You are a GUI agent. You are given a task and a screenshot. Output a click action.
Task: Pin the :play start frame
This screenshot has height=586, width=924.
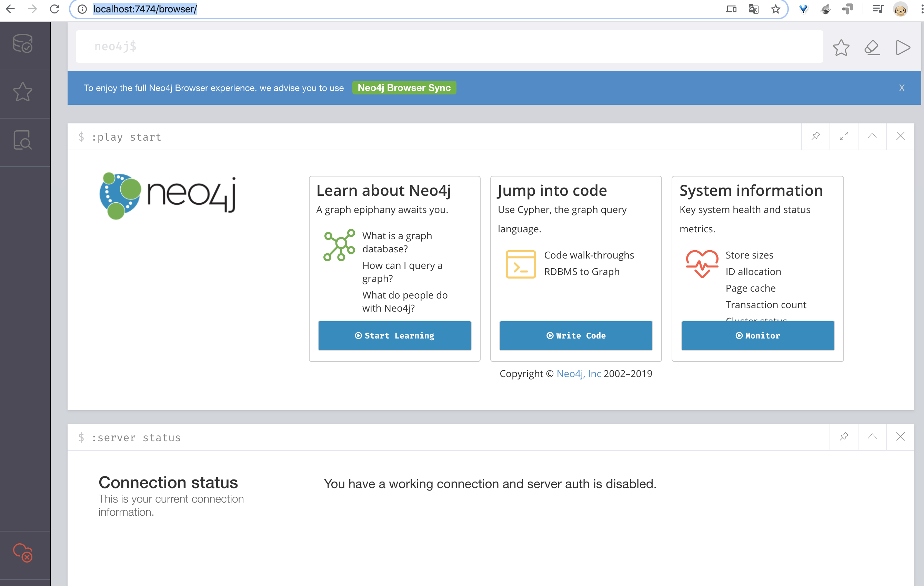point(815,136)
